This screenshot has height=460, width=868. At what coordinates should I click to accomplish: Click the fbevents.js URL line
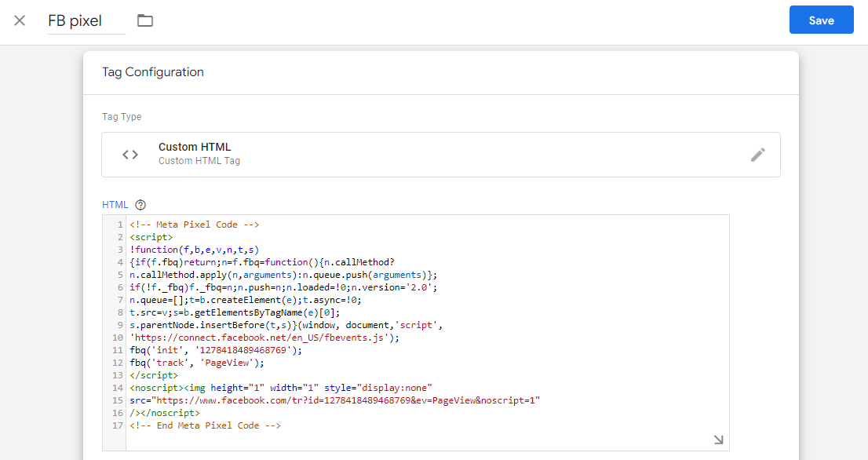pyautogui.click(x=264, y=338)
